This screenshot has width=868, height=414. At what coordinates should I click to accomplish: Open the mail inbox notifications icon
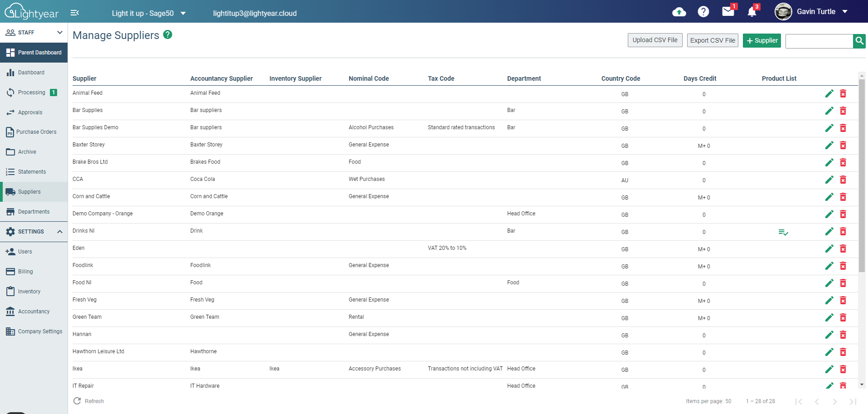[728, 11]
